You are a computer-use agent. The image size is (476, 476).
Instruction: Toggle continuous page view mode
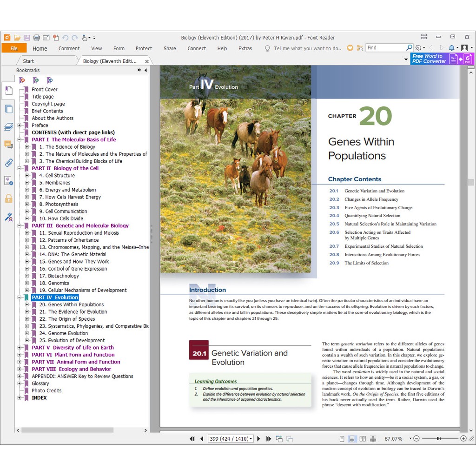pyautogui.click(x=352, y=439)
